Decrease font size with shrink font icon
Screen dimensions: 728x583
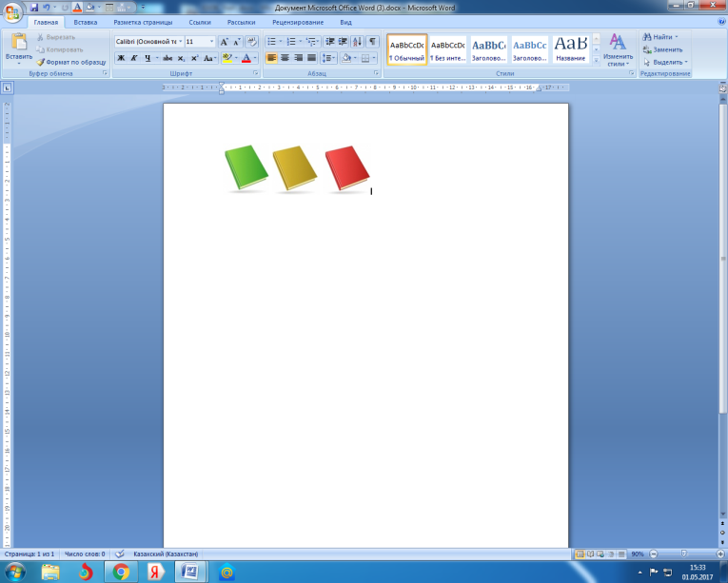(x=236, y=42)
